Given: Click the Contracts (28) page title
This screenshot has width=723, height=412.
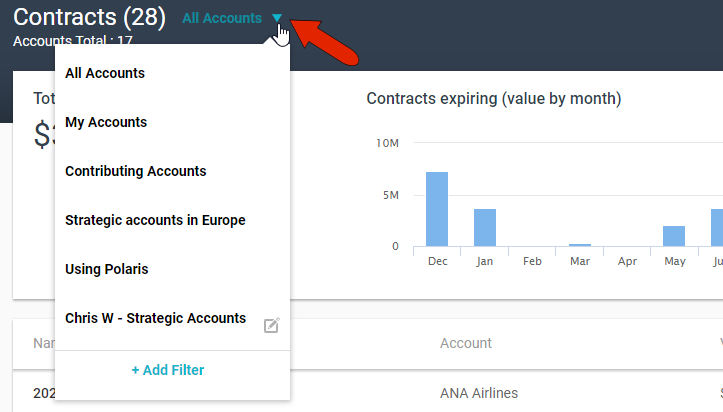Looking at the screenshot, I should pos(89,17).
